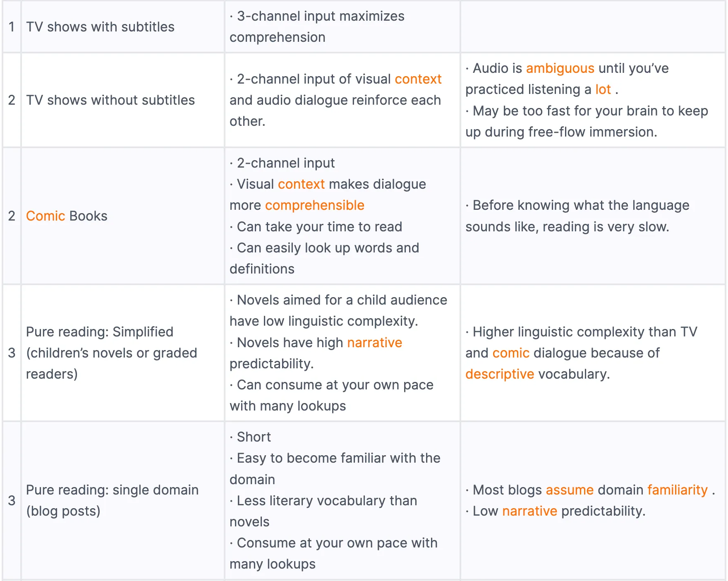Open the orange 'descriptive' vocabulary link

point(500,374)
